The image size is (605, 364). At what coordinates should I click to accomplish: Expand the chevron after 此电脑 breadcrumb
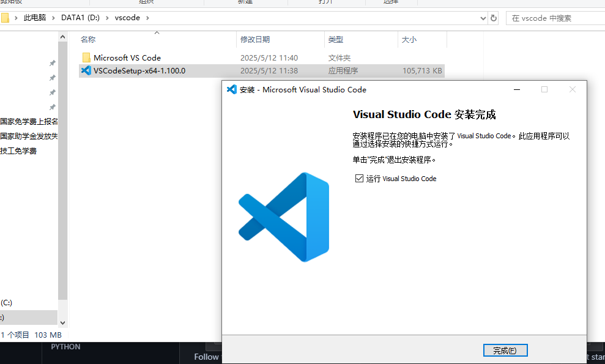point(53,18)
